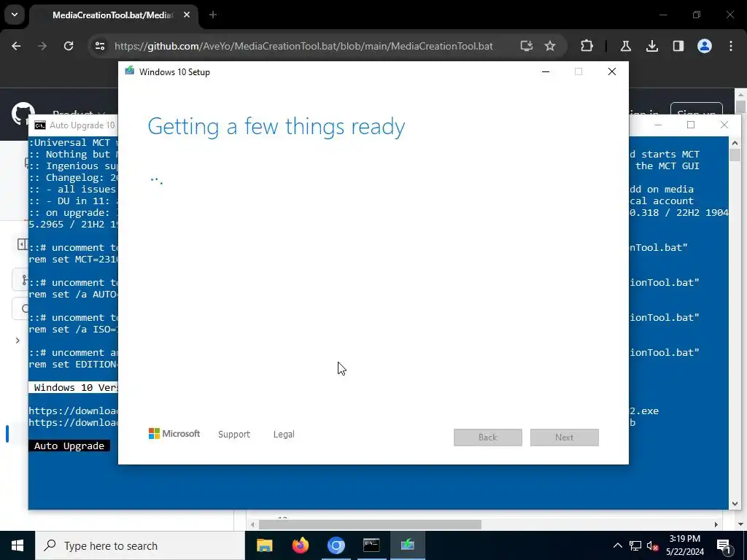This screenshot has width=747, height=560.
Task: Close the MediaCreationTool.bat tab
Action: (x=187, y=15)
